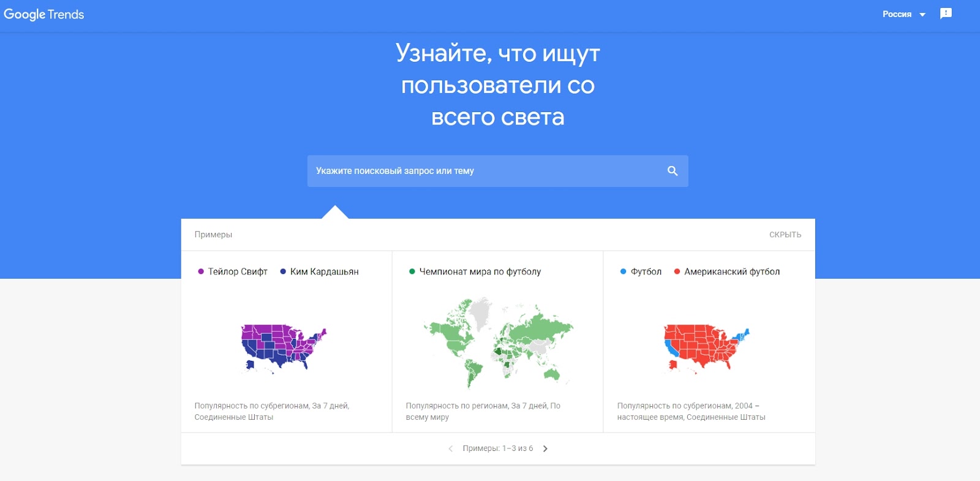Click the Тейлор Свифт legend label
The image size is (980, 481).
[238, 271]
